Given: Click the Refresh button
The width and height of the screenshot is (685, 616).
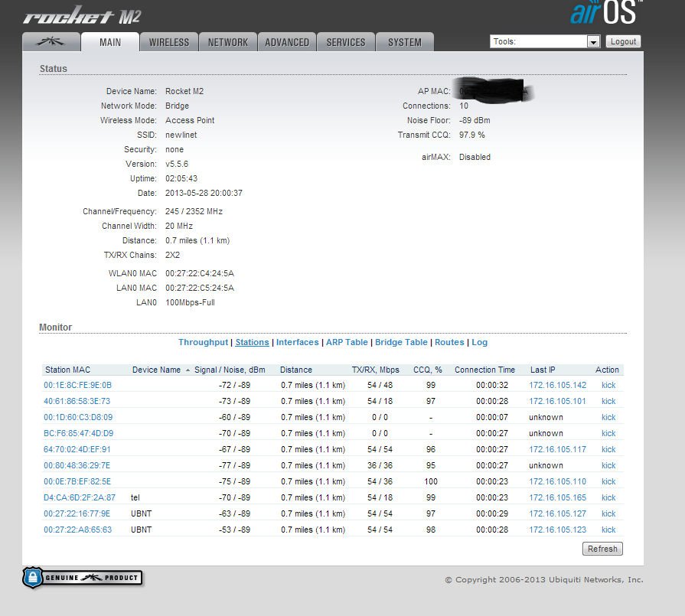Looking at the screenshot, I should click(x=602, y=549).
